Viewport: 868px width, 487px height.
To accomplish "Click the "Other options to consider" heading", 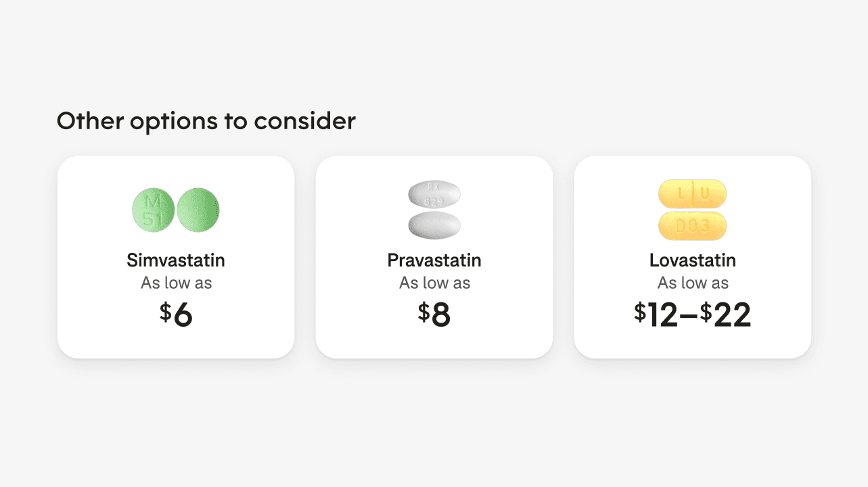I will (206, 121).
